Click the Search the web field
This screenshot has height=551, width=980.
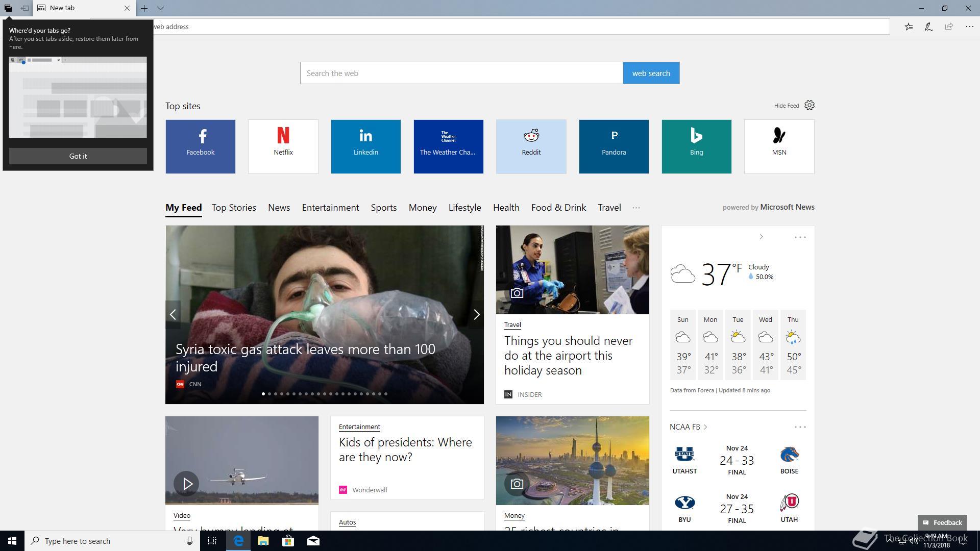click(461, 73)
